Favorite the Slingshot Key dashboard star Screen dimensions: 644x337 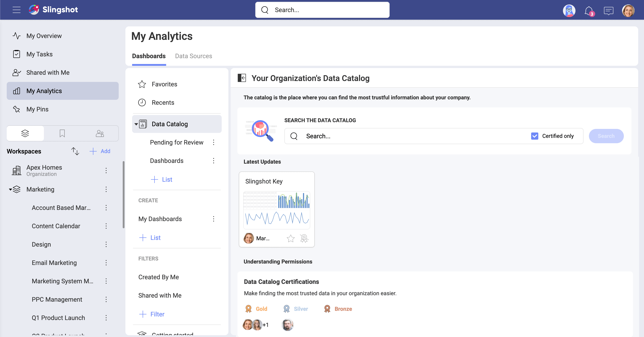pos(290,238)
